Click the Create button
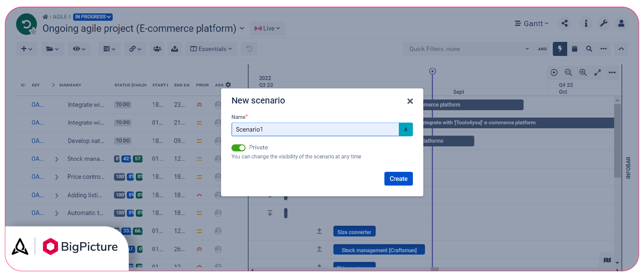 tap(398, 179)
